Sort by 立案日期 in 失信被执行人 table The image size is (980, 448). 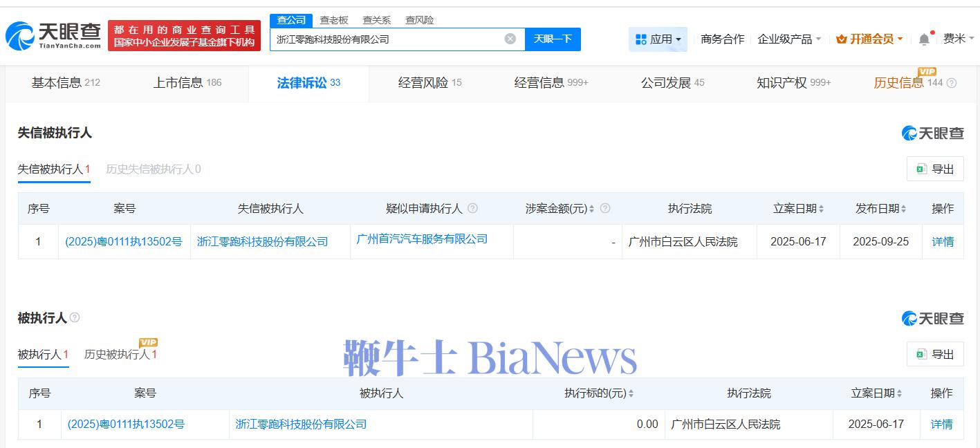pos(821,209)
